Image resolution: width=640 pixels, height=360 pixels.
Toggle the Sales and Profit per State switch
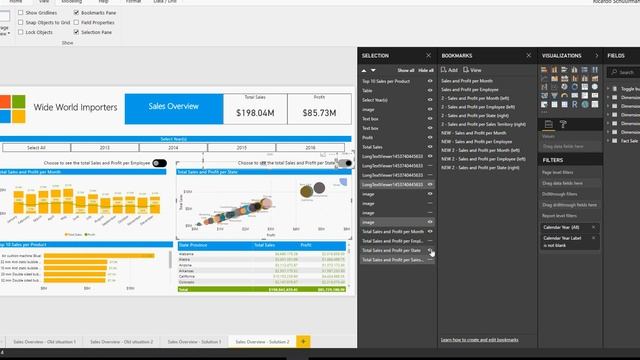point(345,163)
